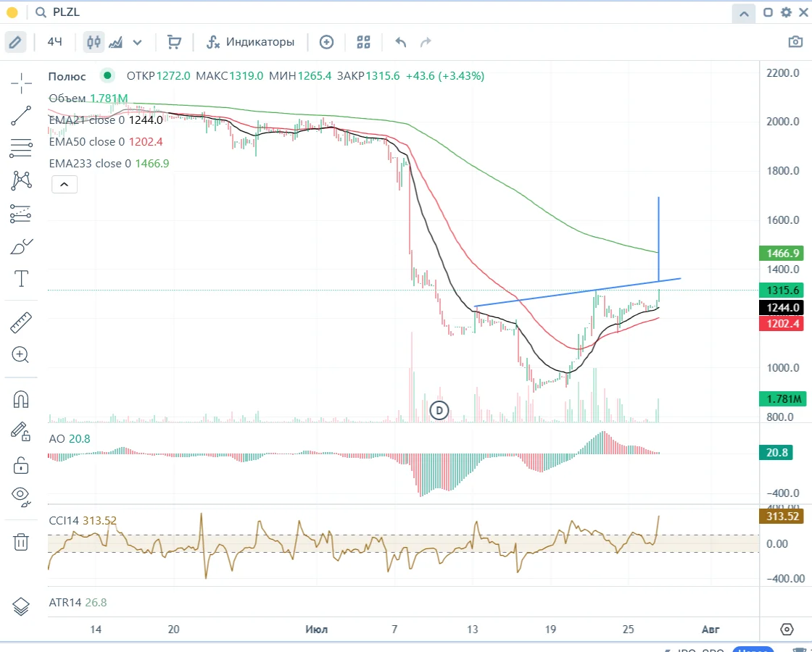Collapse panel with top chevron button

[x=744, y=14]
